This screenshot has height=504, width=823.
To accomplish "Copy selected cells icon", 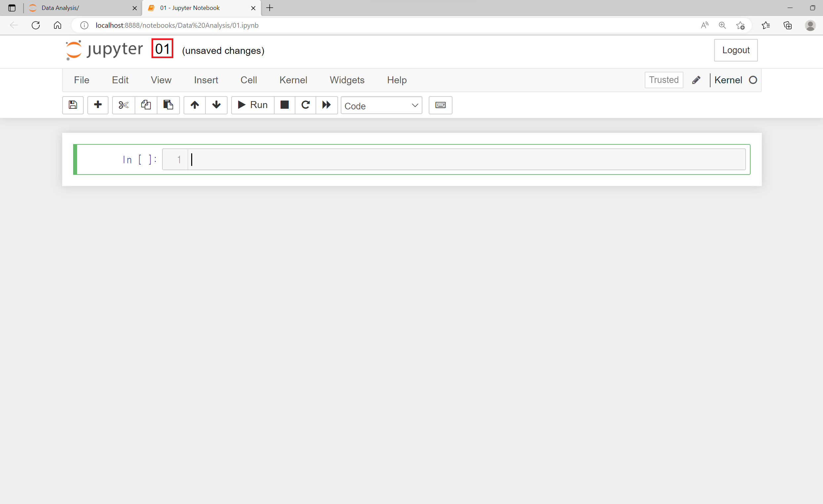I will [x=146, y=105].
